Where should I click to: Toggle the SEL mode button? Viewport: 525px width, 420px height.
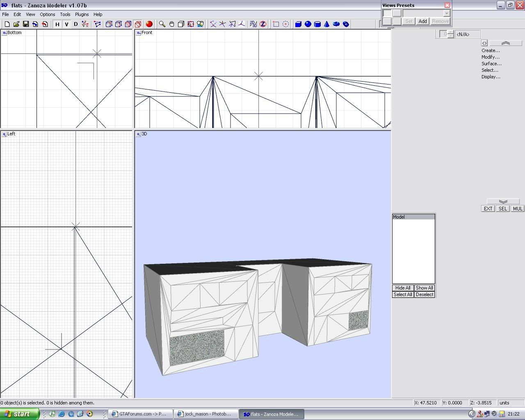pyautogui.click(x=502, y=209)
